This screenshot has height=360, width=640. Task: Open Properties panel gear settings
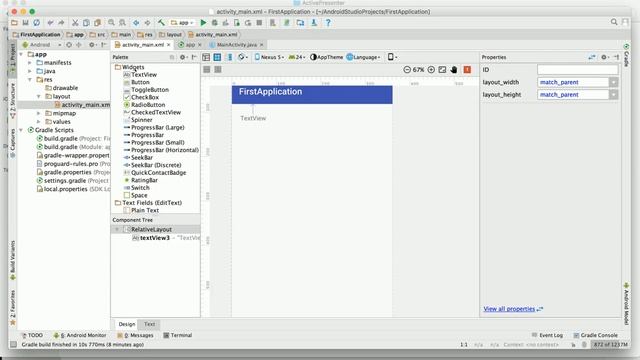(x=605, y=57)
